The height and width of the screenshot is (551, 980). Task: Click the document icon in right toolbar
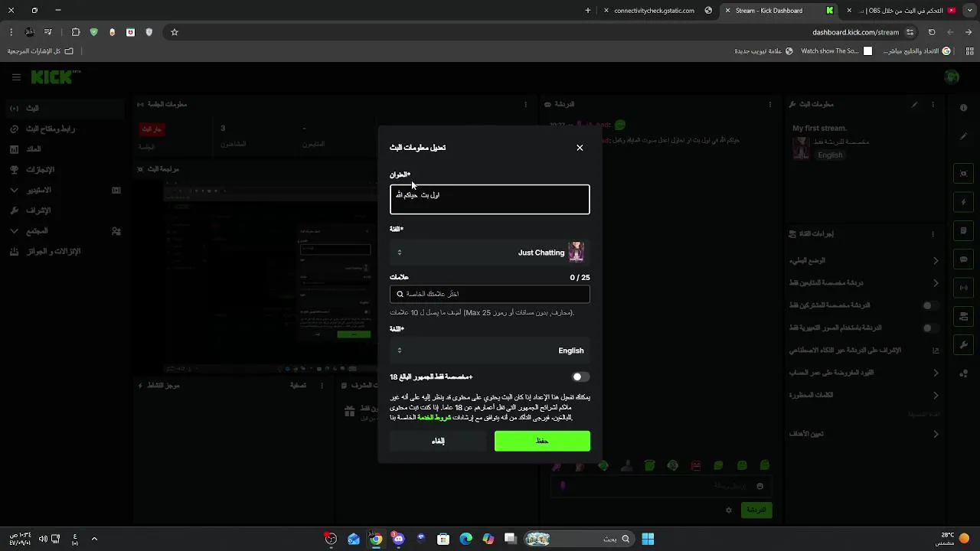point(964,230)
